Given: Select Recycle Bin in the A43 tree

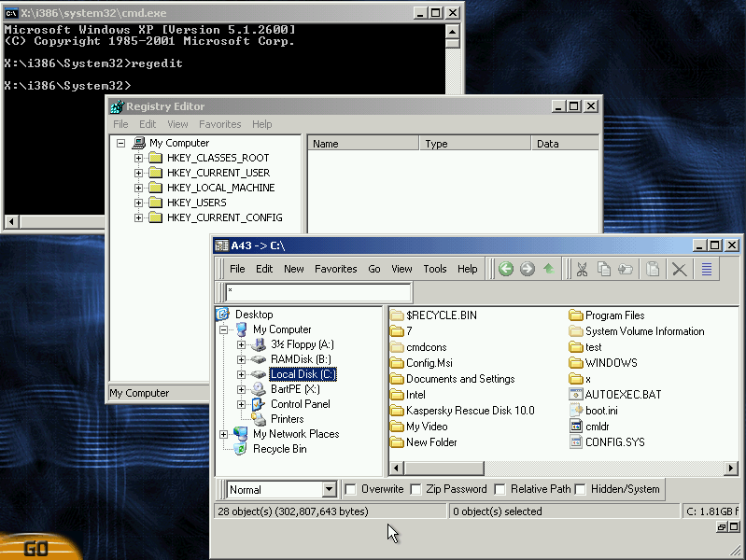Looking at the screenshot, I should [x=280, y=449].
